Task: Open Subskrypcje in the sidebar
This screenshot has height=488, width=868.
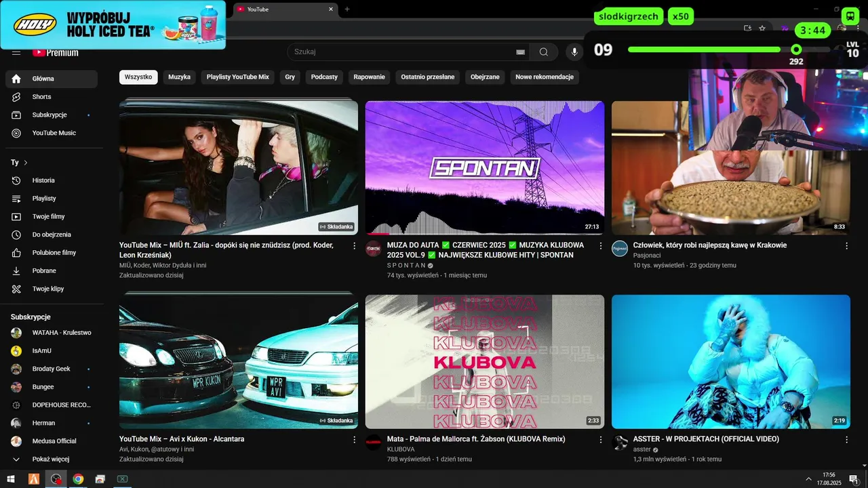Action: (52, 115)
